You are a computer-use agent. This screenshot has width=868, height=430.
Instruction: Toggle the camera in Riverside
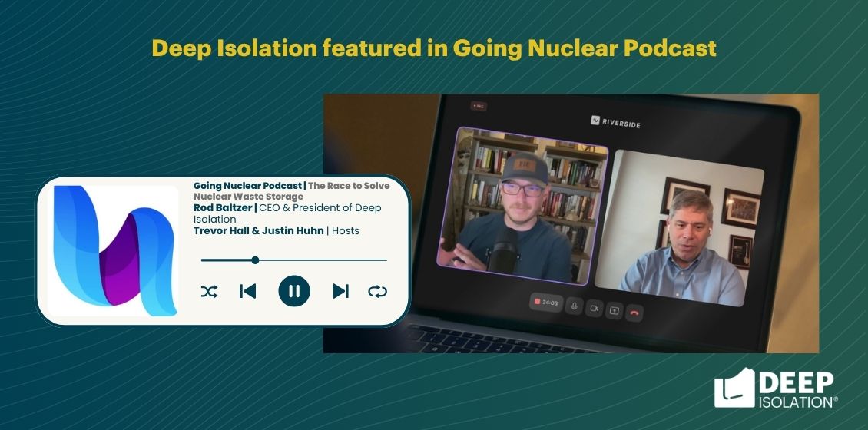tap(594, 308)
